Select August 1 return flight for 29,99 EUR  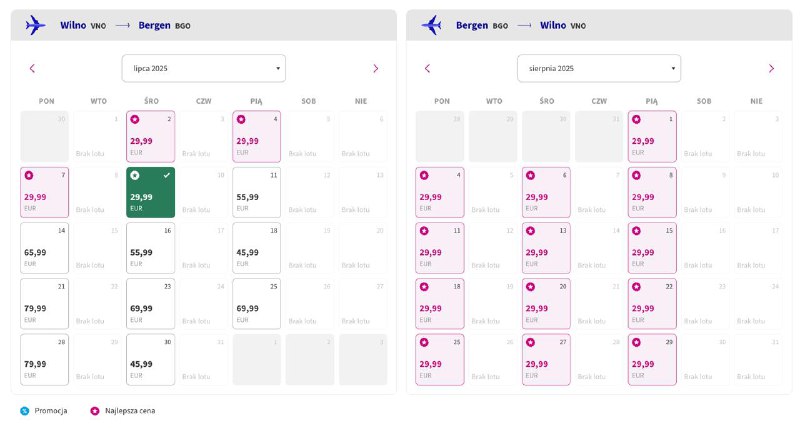(652, 137)
